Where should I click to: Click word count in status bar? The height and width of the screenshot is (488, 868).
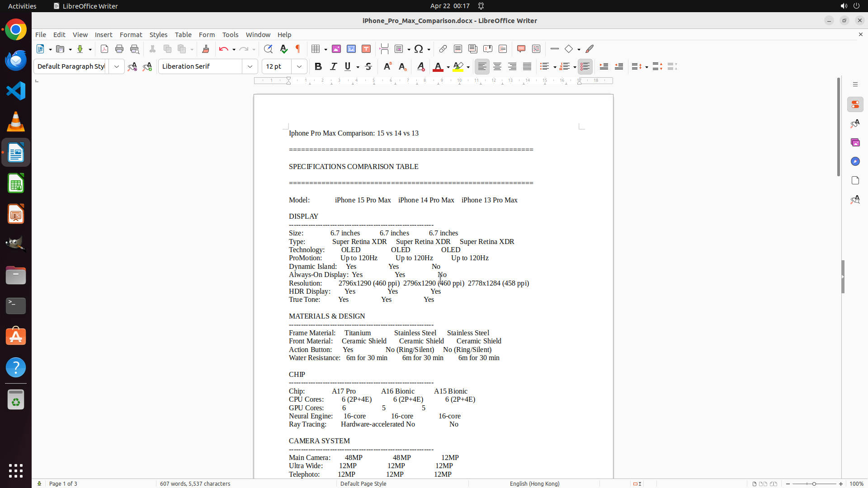(195, 483)
